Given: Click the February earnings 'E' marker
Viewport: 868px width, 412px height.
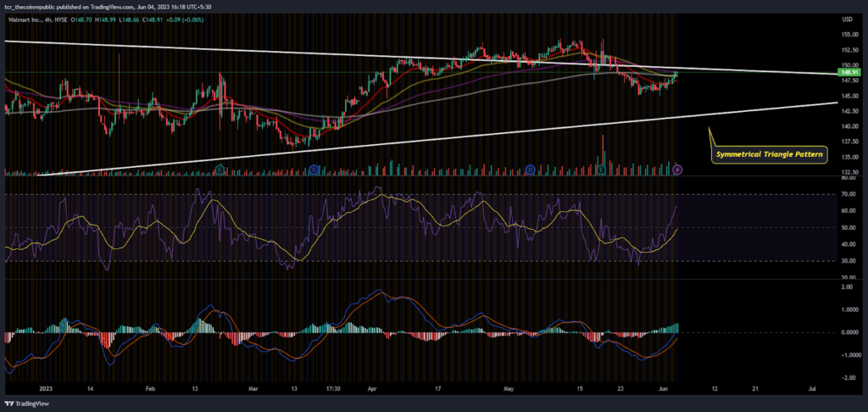Looking at the screenshot, I should tap(220, 169).
